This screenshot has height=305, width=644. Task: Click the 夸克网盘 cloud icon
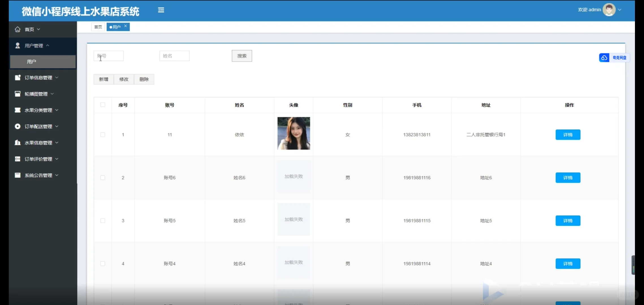604,58
